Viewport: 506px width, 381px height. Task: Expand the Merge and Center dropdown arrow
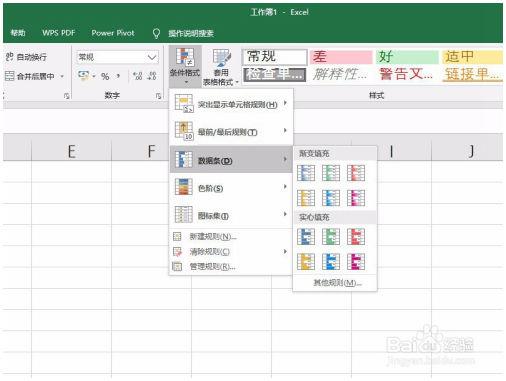click(62, 76)
